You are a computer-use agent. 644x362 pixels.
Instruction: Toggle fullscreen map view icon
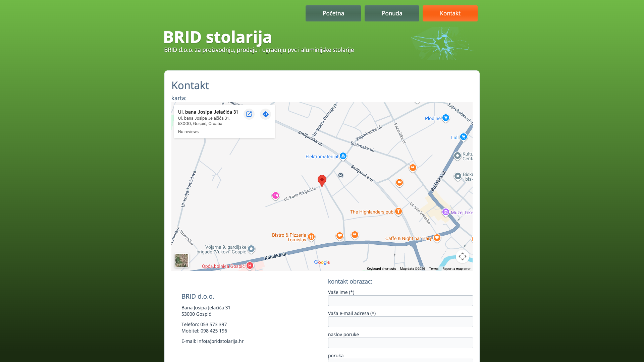point(462,256)
